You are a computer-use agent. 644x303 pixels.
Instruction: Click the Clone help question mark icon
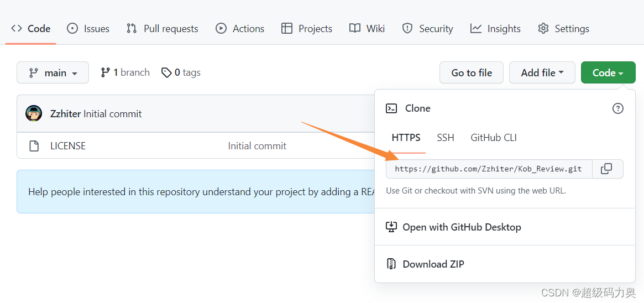click(x=617, y=108)
